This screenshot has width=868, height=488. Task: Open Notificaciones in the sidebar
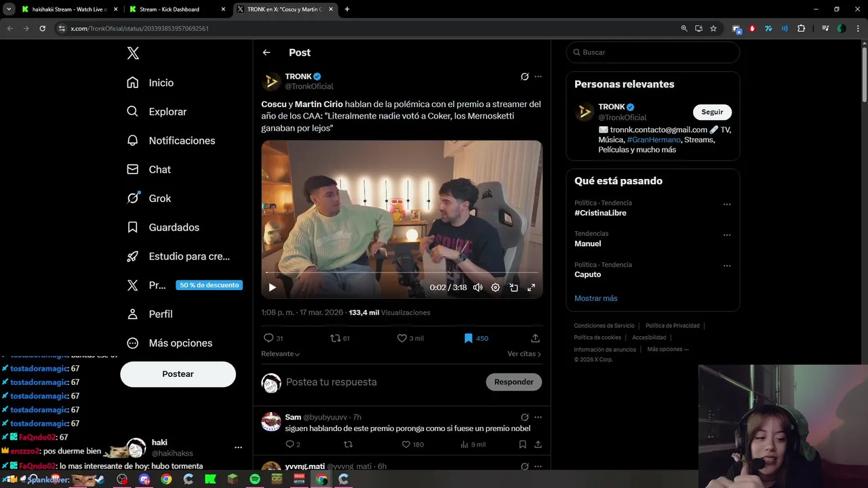coord(171,140)
